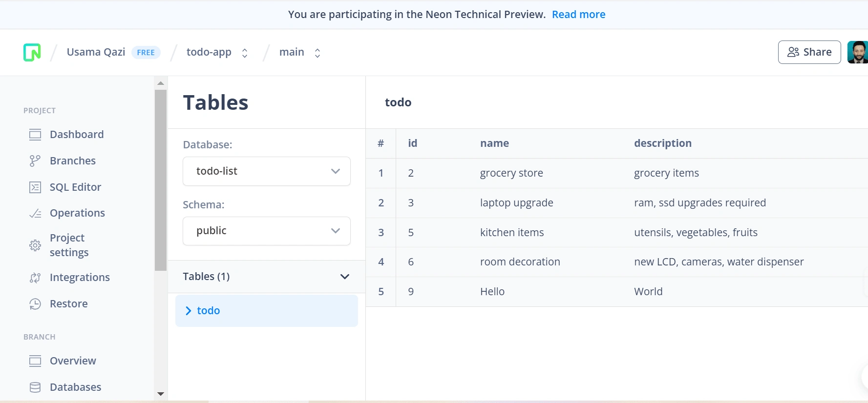Click the Share button

(809, 52)
